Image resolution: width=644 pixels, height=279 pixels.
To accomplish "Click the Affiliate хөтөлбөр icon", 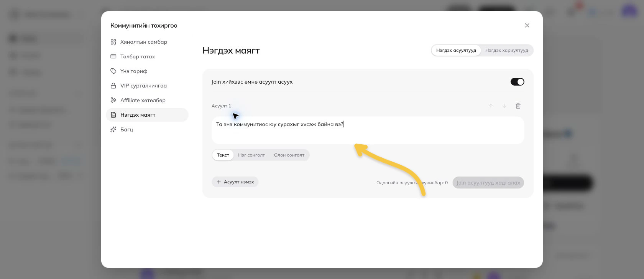I will (113, 100).
